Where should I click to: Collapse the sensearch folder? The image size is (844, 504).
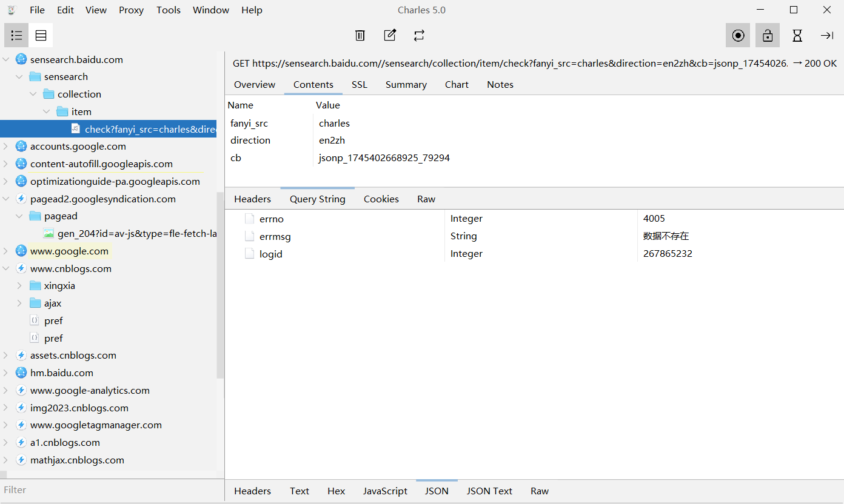[19, 77]
